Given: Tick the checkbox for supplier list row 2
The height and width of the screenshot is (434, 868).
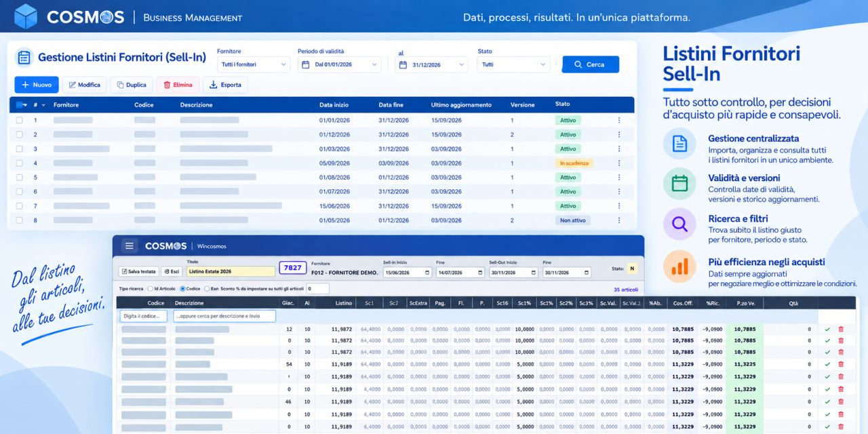Looking at the screenshot, I should click(19, 134).
